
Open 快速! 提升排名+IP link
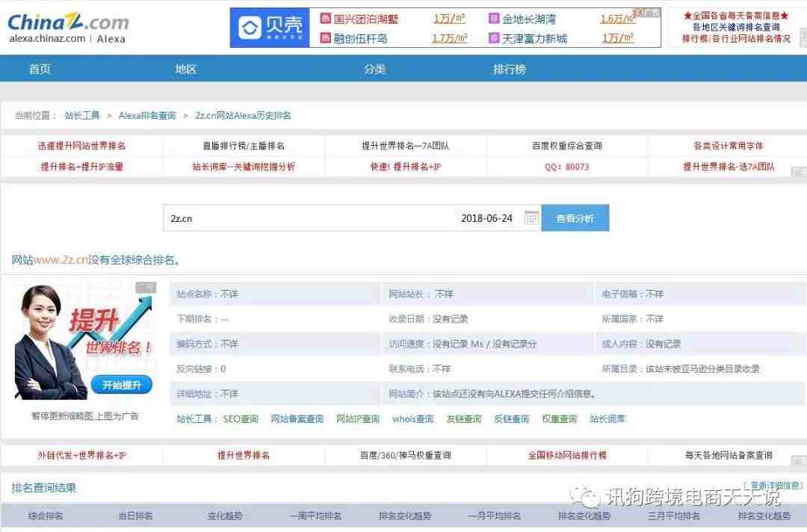click(406, 167)
